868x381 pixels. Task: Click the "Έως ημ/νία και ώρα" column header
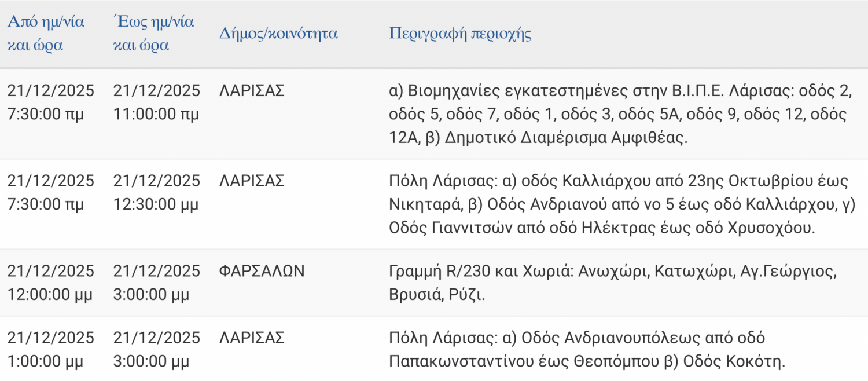point(153,34)
